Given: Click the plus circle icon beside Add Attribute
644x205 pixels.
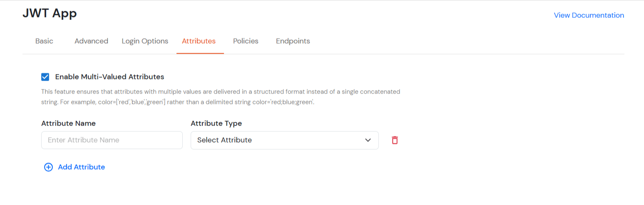Looking at the screenshot, I should [x=49, y=167].
